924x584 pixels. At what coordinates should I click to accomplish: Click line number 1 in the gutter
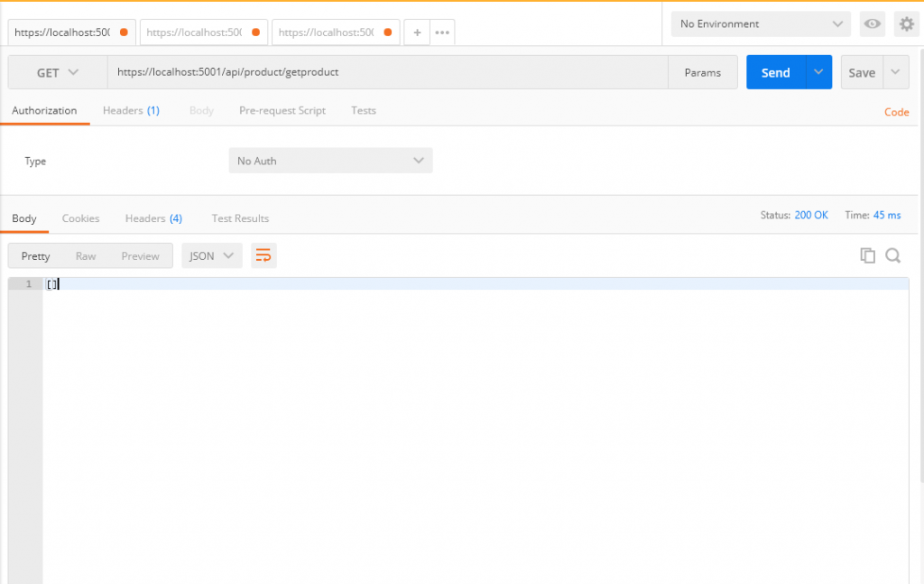point(28,284)
